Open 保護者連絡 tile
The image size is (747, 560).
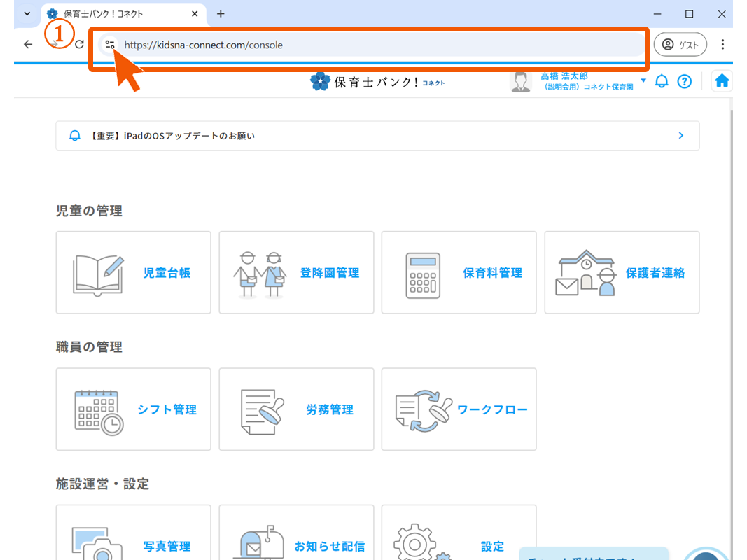622,273
